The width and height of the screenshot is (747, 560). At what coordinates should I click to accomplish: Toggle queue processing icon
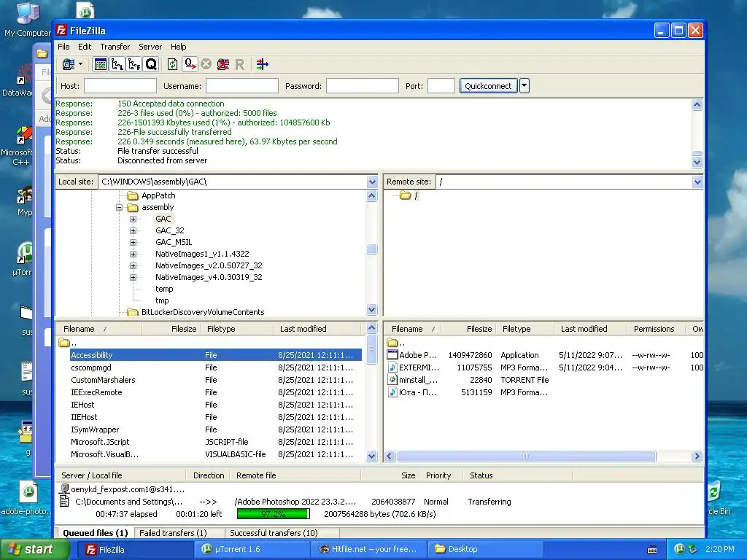pos(190,64)
